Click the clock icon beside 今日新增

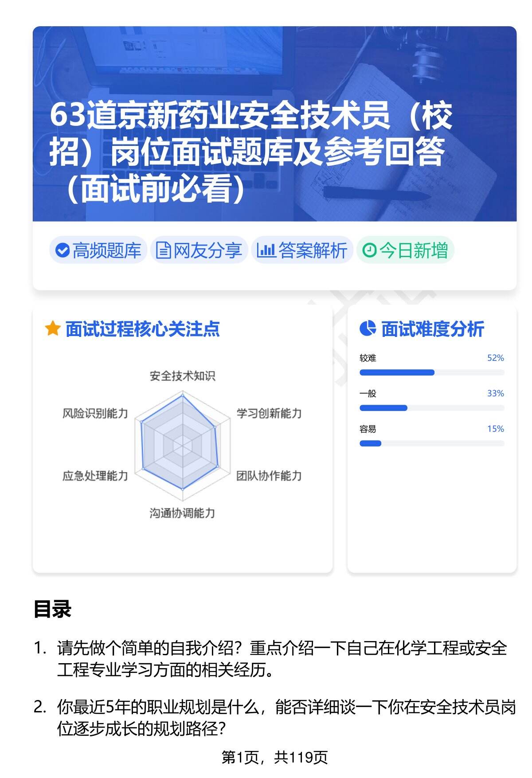pos(369,250)
